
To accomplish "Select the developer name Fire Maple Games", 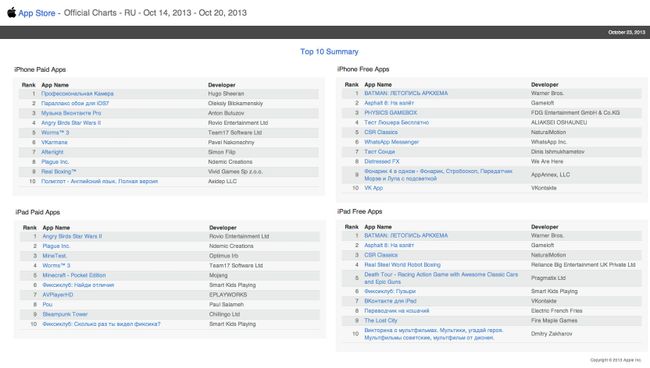I will coord(554,320).
